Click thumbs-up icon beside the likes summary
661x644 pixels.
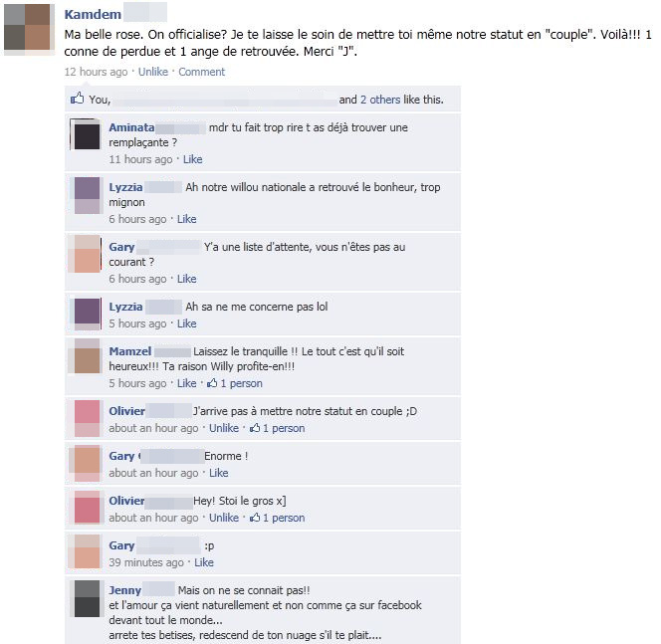pos(77,99)
